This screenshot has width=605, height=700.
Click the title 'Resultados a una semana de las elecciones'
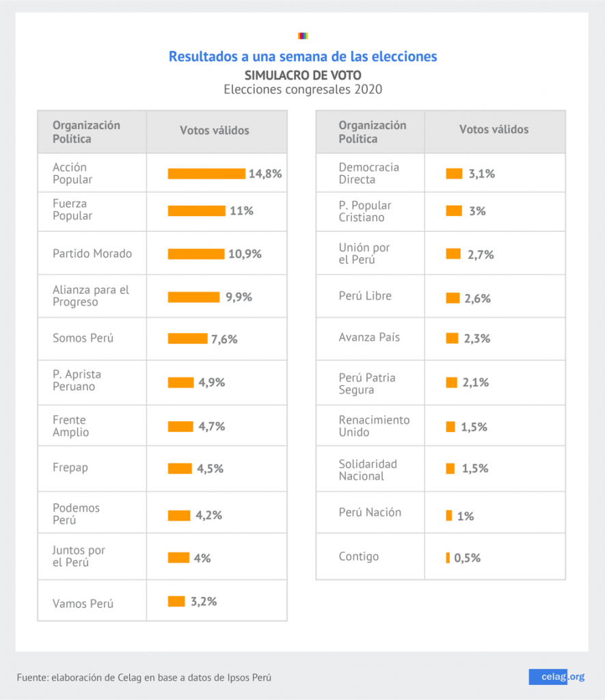click(303, 56)
